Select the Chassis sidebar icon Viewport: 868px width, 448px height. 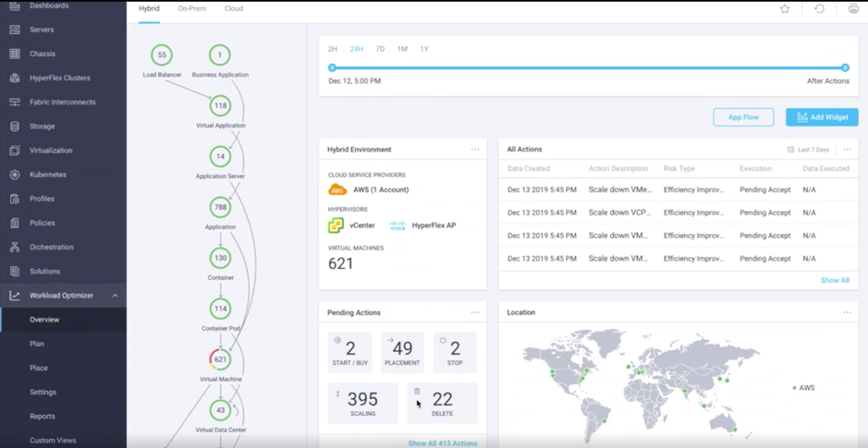tap(15, 54)
